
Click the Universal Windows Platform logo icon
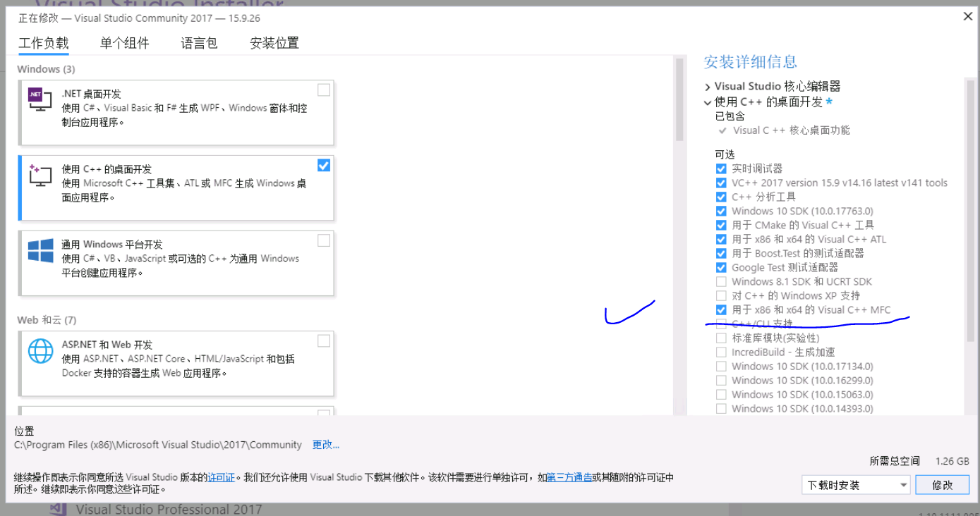pos(40,251)
